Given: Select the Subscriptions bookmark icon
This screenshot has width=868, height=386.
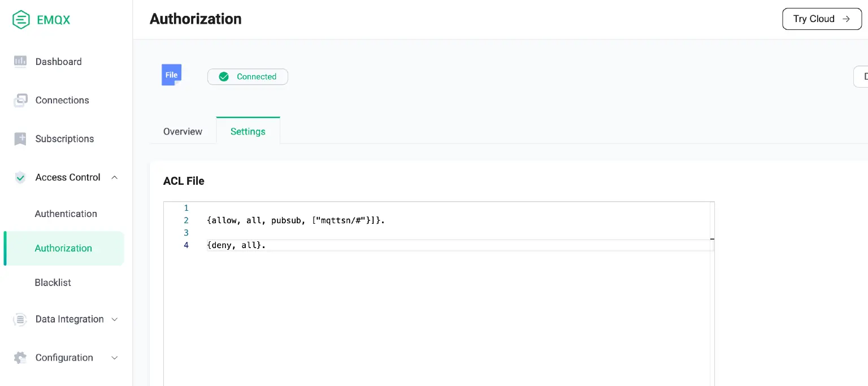Looking at the screenshot, I should (x=20, y=138).
